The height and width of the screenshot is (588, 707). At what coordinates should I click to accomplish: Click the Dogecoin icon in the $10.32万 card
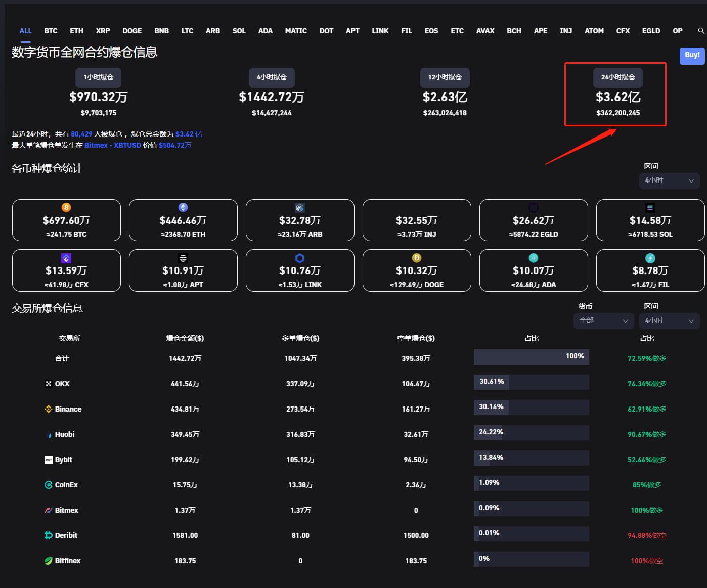point(417,258)
